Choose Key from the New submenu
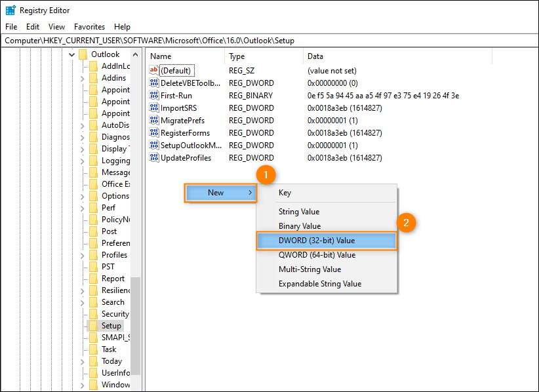This screenshot has height=392, width=539. tap(327, 193)
